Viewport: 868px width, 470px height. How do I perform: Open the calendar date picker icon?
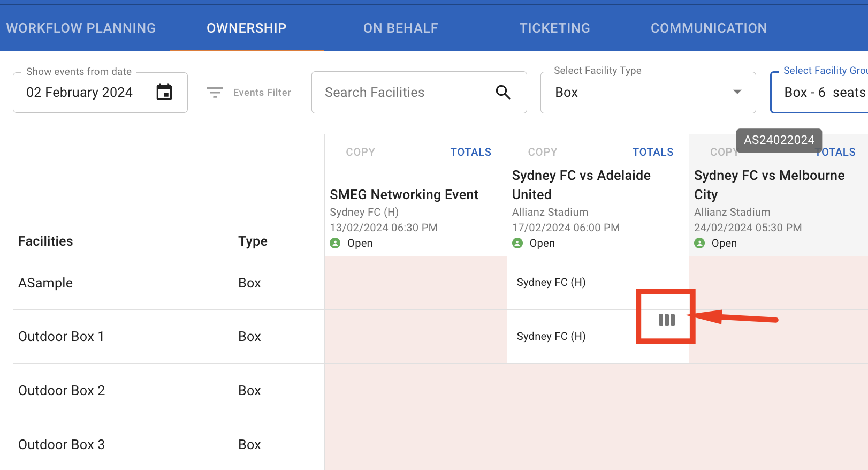[x=164, y=92]
